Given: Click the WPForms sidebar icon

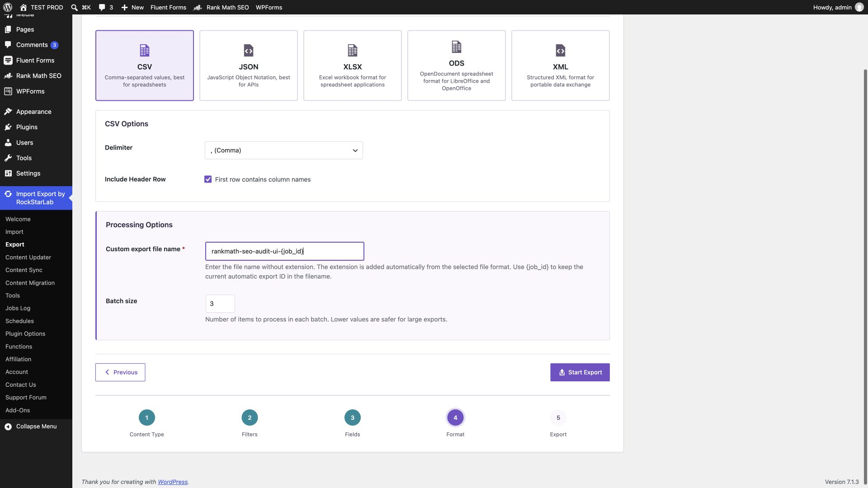Looking at the screenshot, I should click(8, 91).
